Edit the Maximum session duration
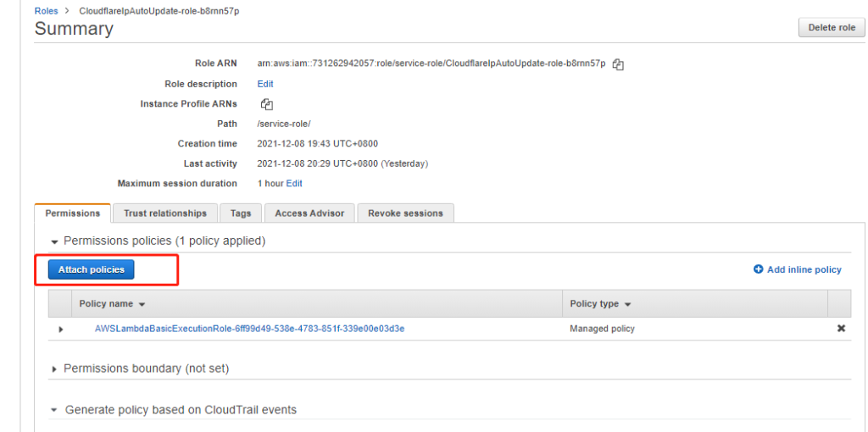 (x=294, y=184)
